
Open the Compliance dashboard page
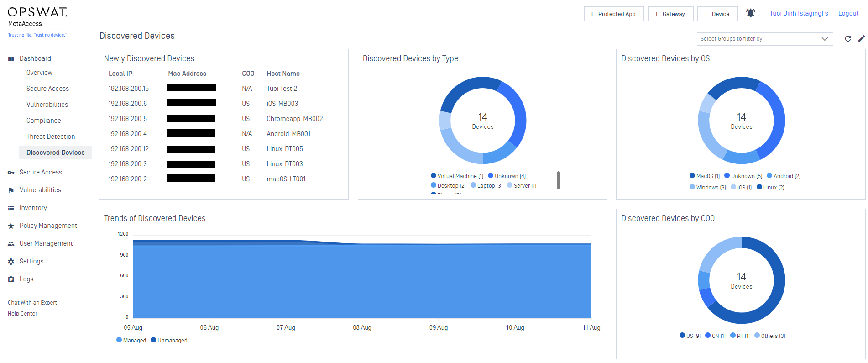pos(43,121)
